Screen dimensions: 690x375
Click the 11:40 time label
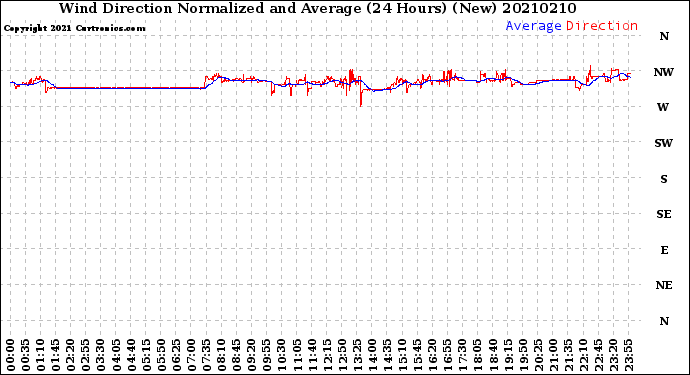coord(312,355)
